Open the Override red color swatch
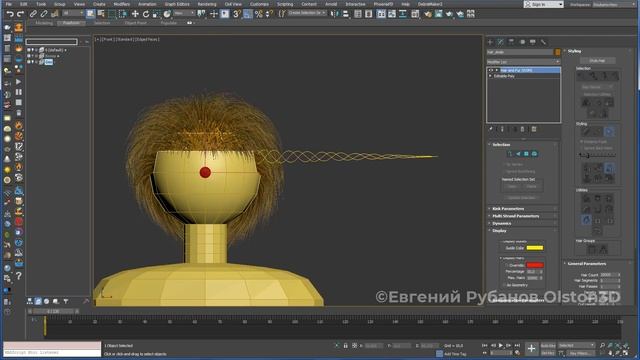Viewport: 640px width, 360px height. point(535,265)
